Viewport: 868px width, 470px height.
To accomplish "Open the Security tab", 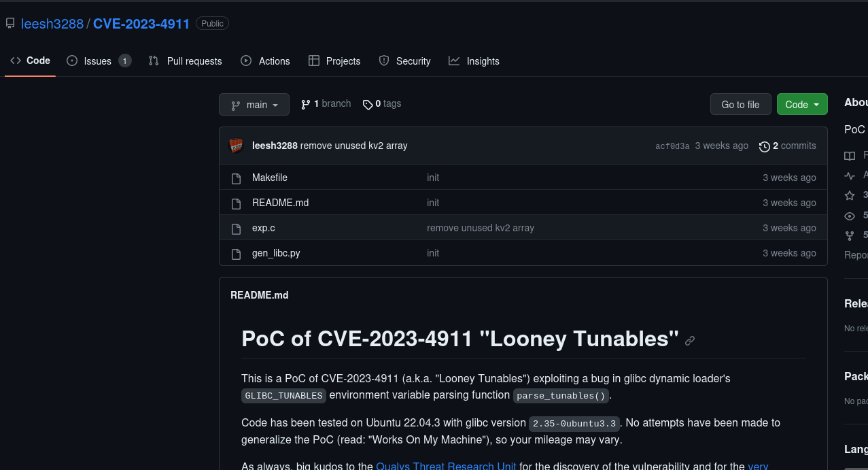I will pos(404,61).
